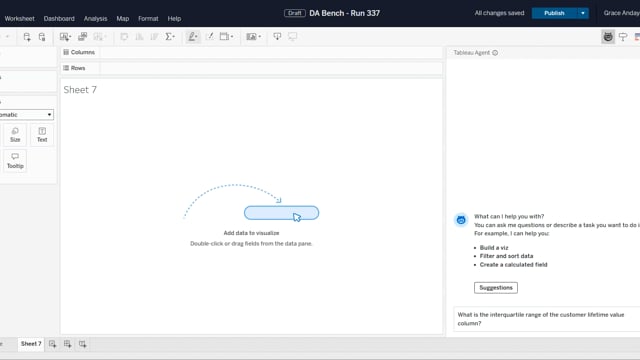
Task: Click the New Worksheet toolbar icon
Action: 64,37
